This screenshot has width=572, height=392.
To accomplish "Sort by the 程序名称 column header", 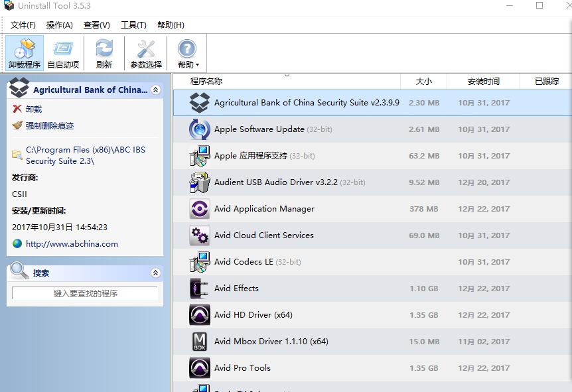I will click(x=287, y=82).
